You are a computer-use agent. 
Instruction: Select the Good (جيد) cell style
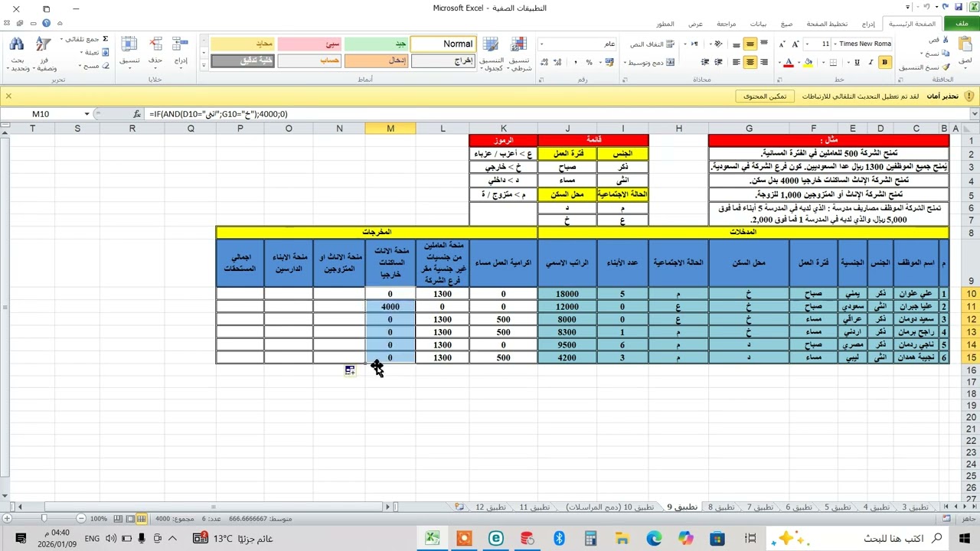[x=376, y=44]
